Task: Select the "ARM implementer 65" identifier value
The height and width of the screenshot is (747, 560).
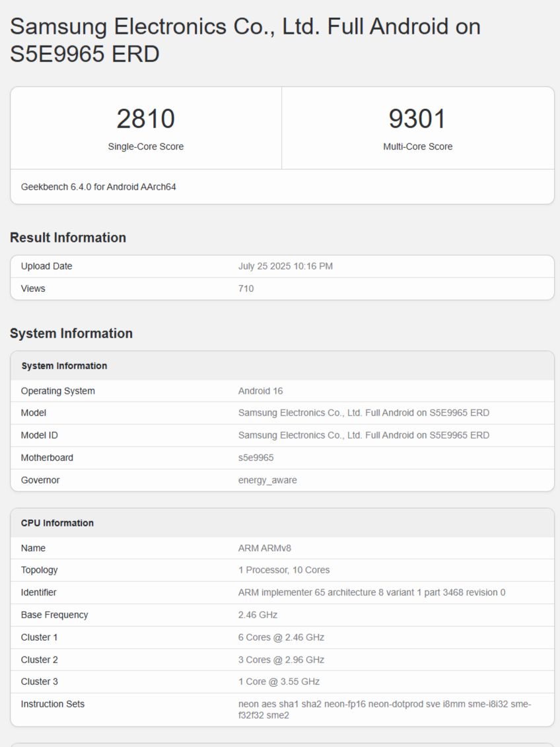Action: pyautogui.click(x=372, y=592)
